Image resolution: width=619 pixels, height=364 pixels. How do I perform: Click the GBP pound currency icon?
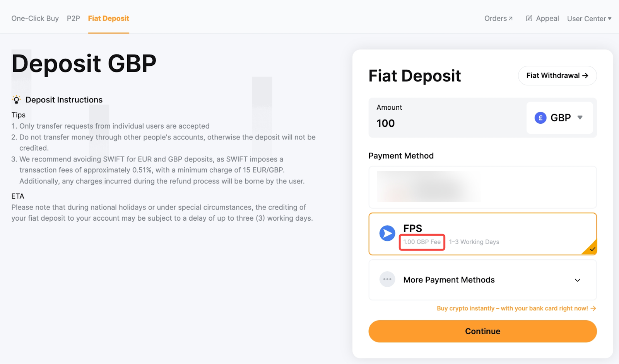[x=540, y=118]
